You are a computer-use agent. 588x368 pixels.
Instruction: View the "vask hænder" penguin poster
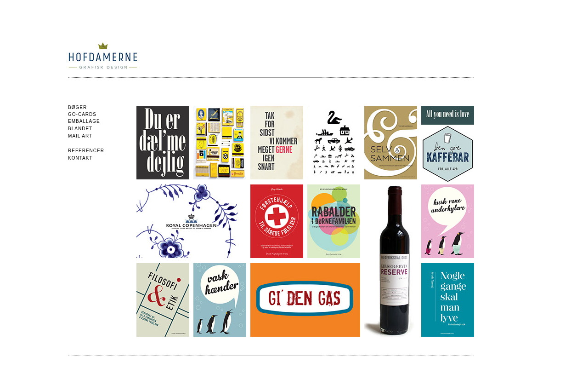point(220,300)
